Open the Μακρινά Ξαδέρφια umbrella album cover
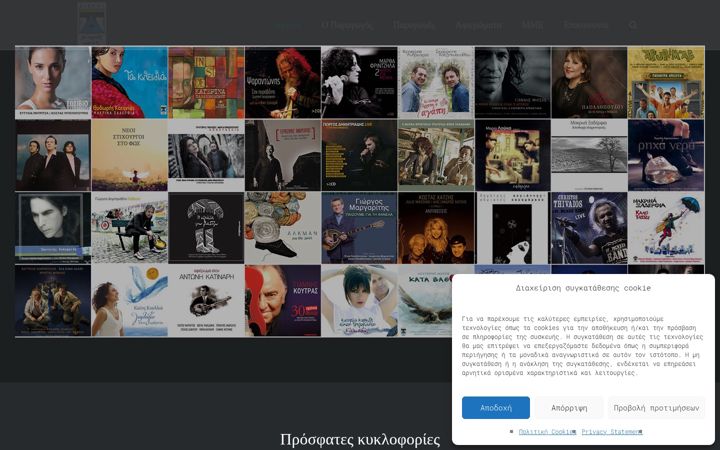The height and width of the screenshot is (450, 720). tap(666, 228)
